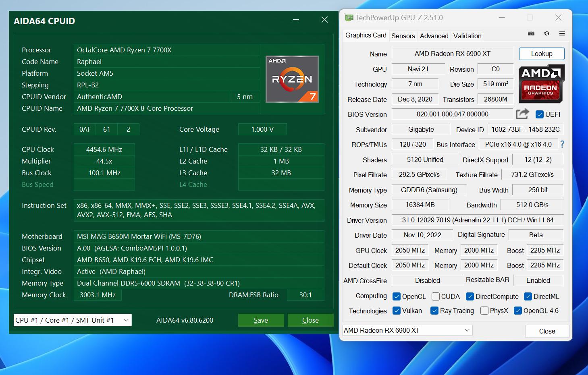
Task: Expand the AMD Radeon RX 6900 XT dropdown
Action: click(x=407, y=330)
